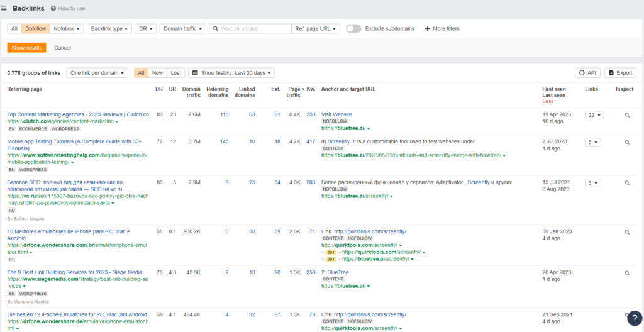Screen dimensions: 644x332
Task: Open the Backlink type dropdown
Action: pos(109,29)
